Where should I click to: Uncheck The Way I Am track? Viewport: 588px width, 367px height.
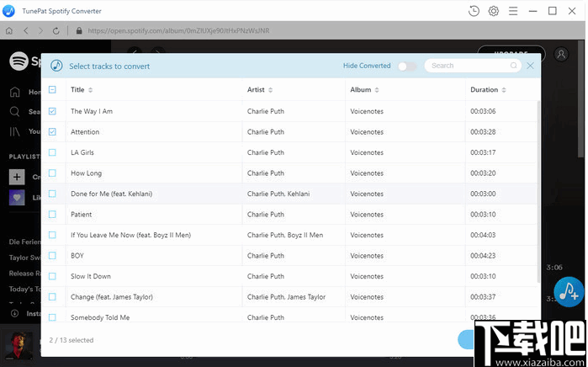[x=52, y=111]
